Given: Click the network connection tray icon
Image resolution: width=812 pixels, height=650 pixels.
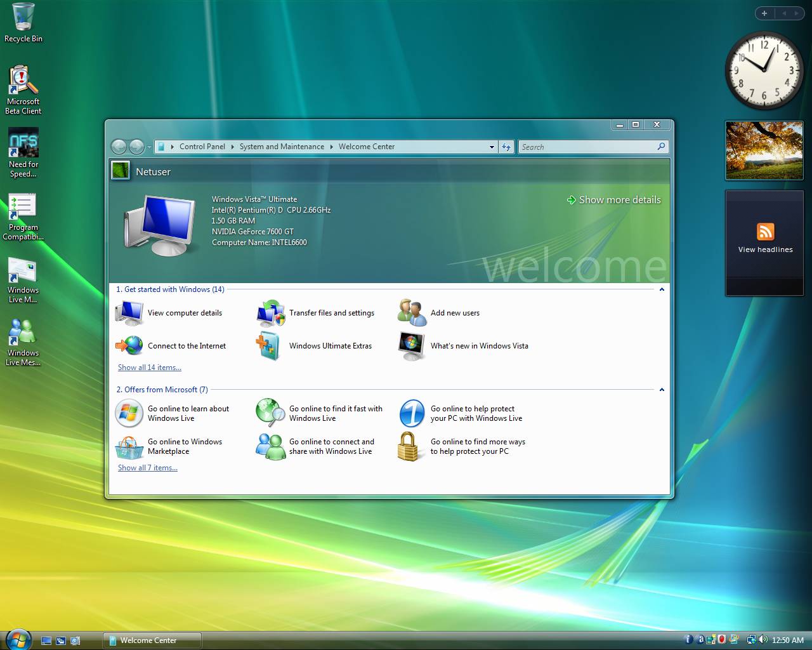Looking at the screenshot, I should 751,640.
